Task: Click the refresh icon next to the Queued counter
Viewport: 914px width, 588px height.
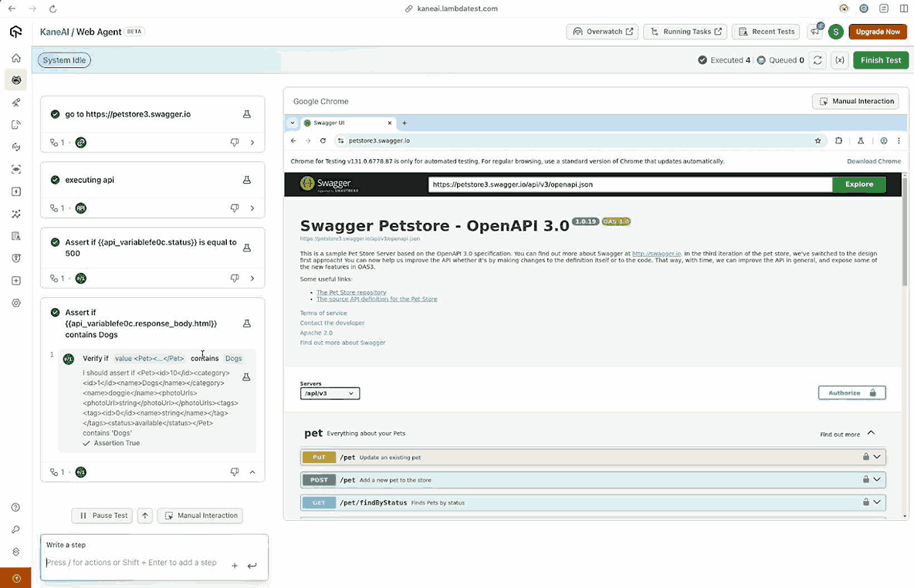Action: tap(818, 59)
